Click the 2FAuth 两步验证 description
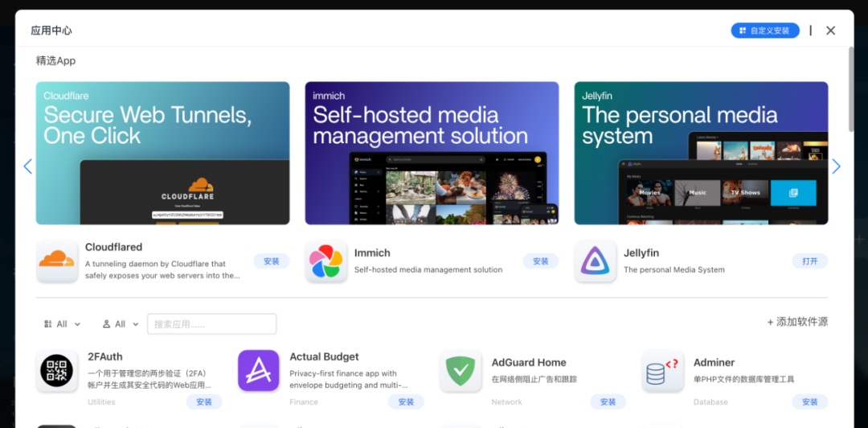 149,379
